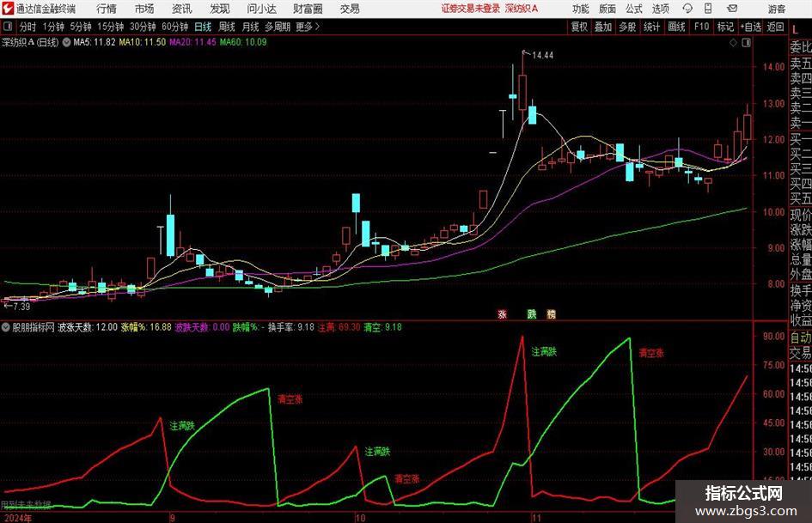Switch to 15分钟 period
Viewport: 812px width, 523px height.
coord(111,27)
